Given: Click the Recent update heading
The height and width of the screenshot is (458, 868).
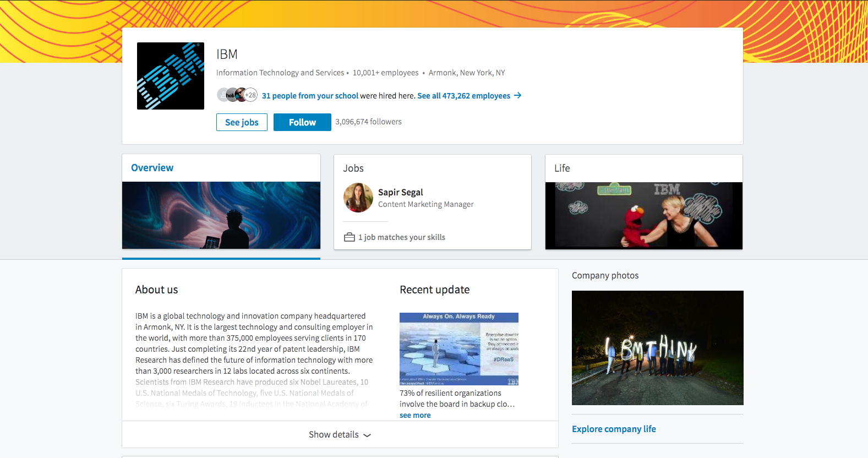Looking at the screenshot, I should coord(435,290).
